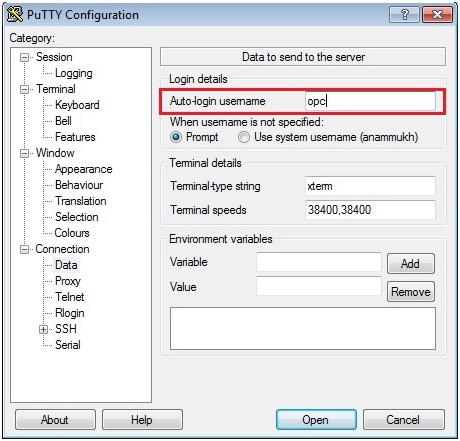The height and width of the screenshot is (441, 460).
Task: Select Keyboard settings category
Action: pos(77,105)
